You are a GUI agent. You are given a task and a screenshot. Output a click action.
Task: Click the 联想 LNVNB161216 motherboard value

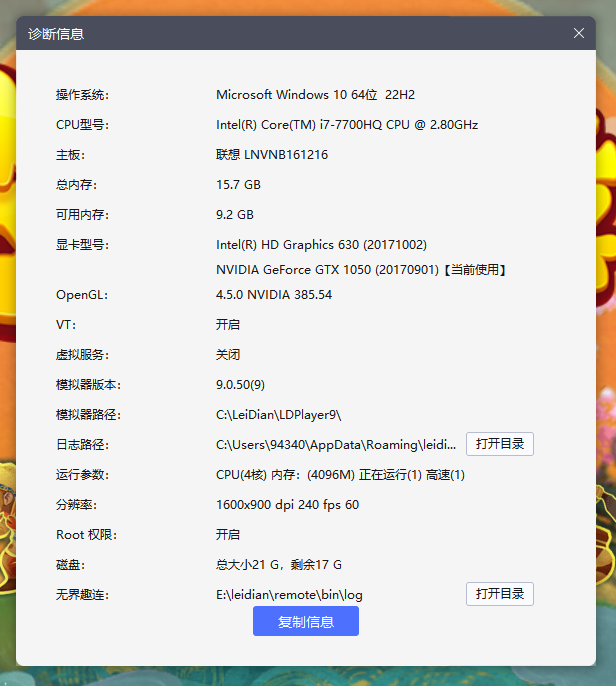pyautogui.click(x=272, y=155)
